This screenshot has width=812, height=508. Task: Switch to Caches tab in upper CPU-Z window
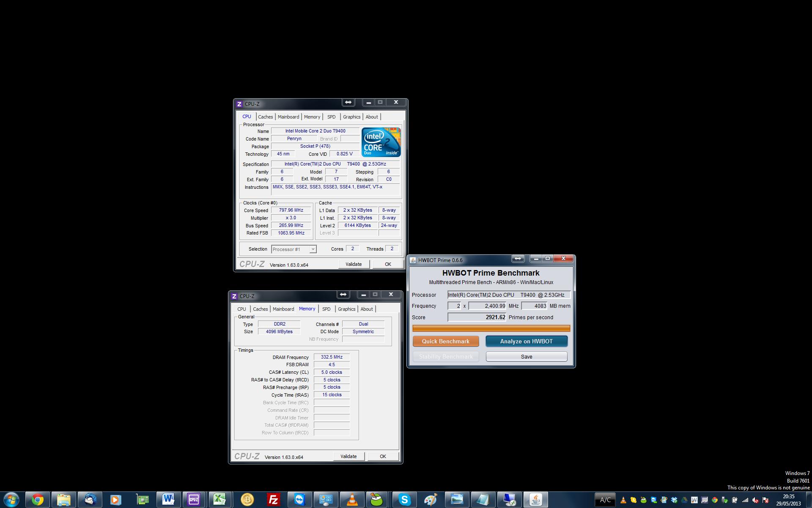(266, 117)
